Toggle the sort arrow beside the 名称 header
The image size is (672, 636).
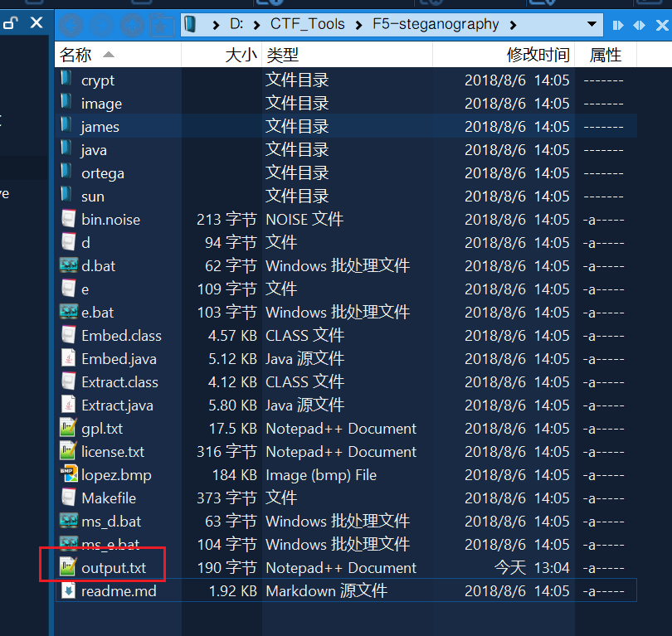(x=109, y=55)
